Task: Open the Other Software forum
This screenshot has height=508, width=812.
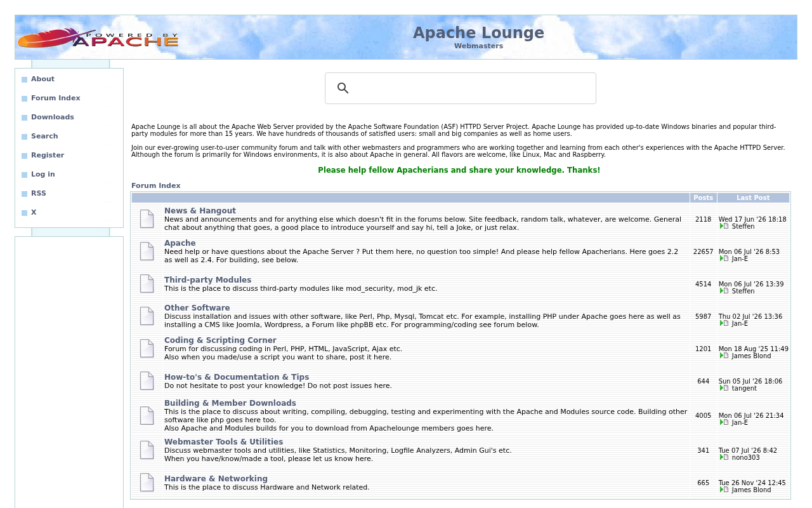Action: pos(197,308)
